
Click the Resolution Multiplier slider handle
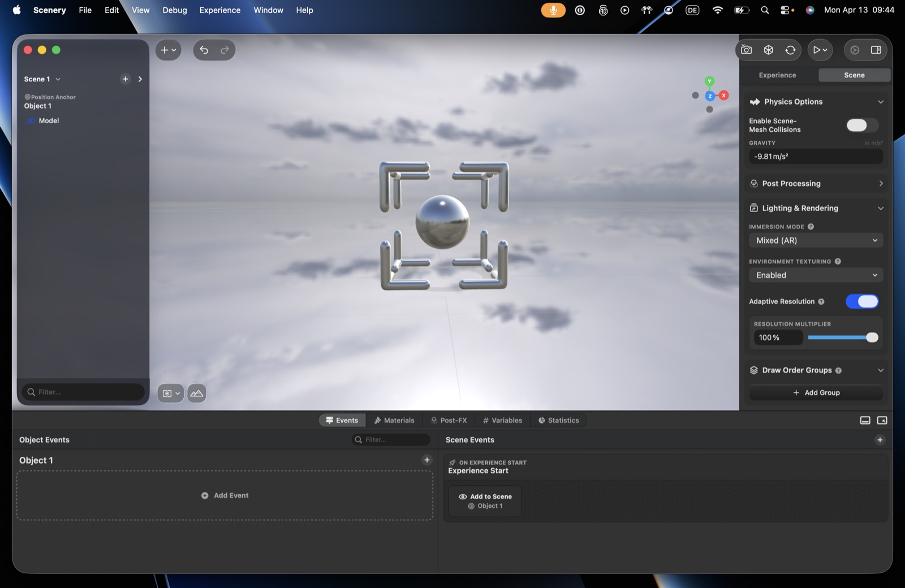click(872, 338)
